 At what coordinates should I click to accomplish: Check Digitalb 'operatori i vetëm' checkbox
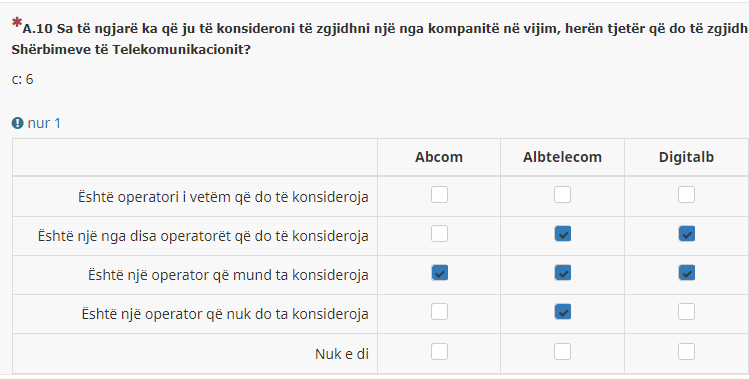tap(686, 195)
